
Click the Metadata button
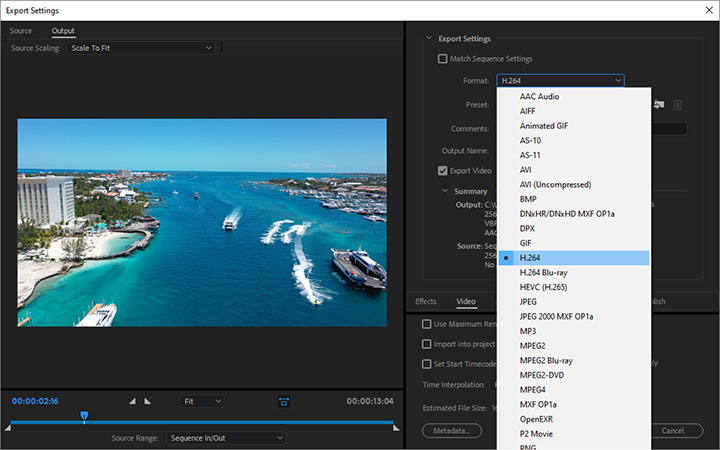[x=451, y=431]
